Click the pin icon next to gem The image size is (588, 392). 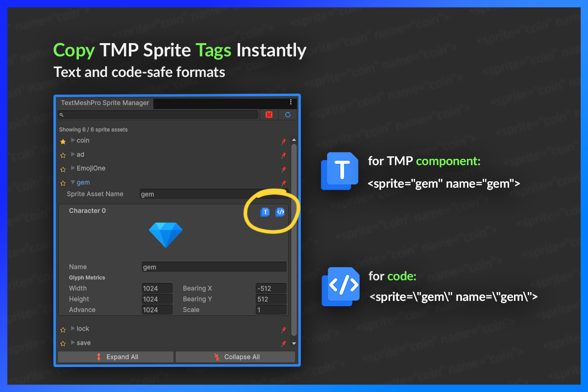point(284,183)
